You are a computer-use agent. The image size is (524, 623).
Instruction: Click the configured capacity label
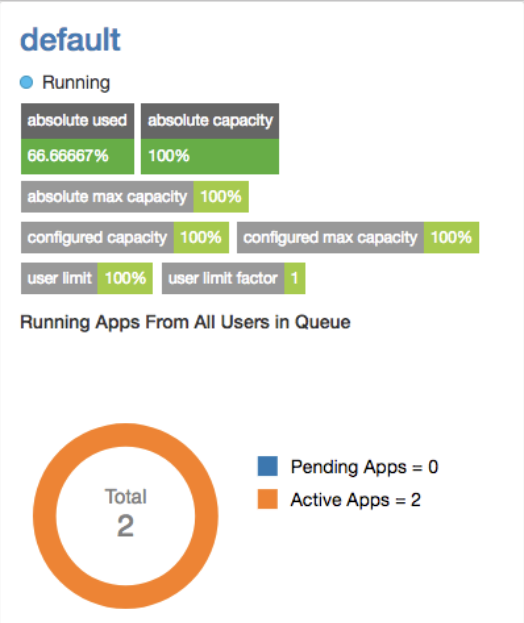click(x=97, y=238)
